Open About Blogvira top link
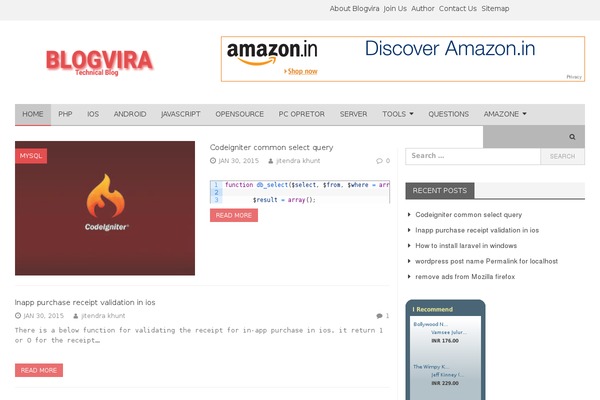 354,8
